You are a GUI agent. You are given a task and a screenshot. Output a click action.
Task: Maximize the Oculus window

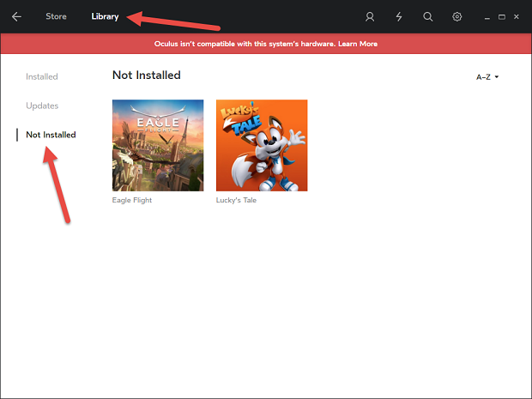point(502,17)
